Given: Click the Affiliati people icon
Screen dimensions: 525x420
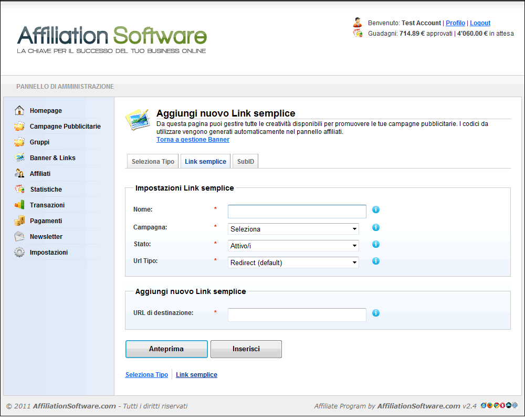Looking at the screenshot, I should 19,173.
